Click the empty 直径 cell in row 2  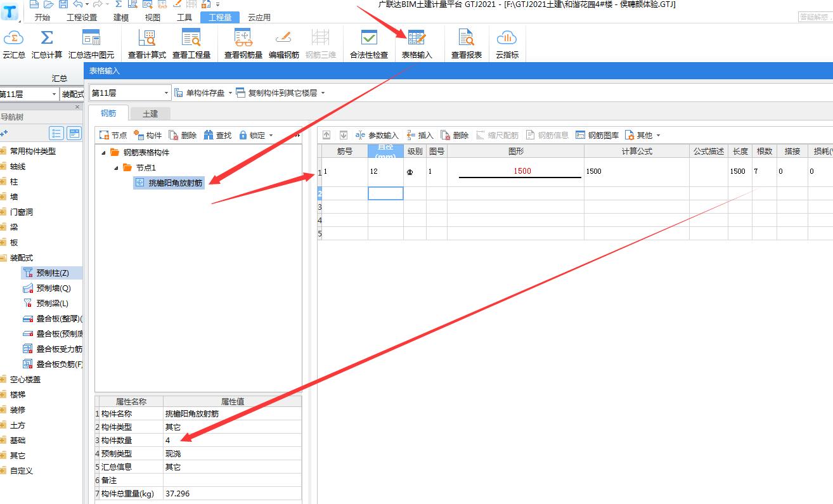tap(385, 193)
